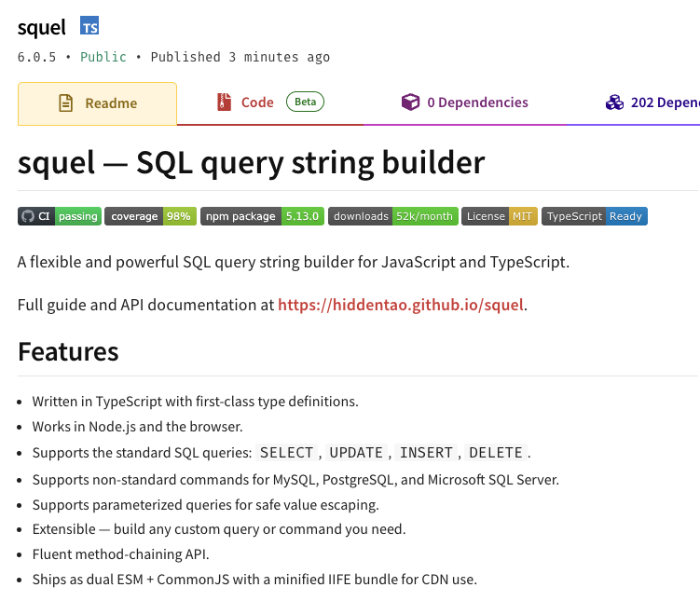Image resolution: width=700 pixels, height=601 pixels.
Task: Click the SELECT code snippet
Action: click(x=286, y=453)
